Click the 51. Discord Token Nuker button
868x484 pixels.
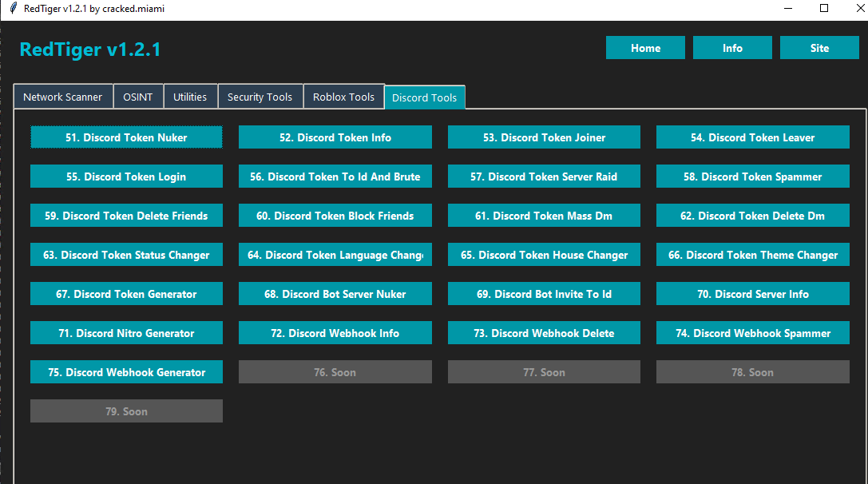pyautogui.click(x=126, y=137)
